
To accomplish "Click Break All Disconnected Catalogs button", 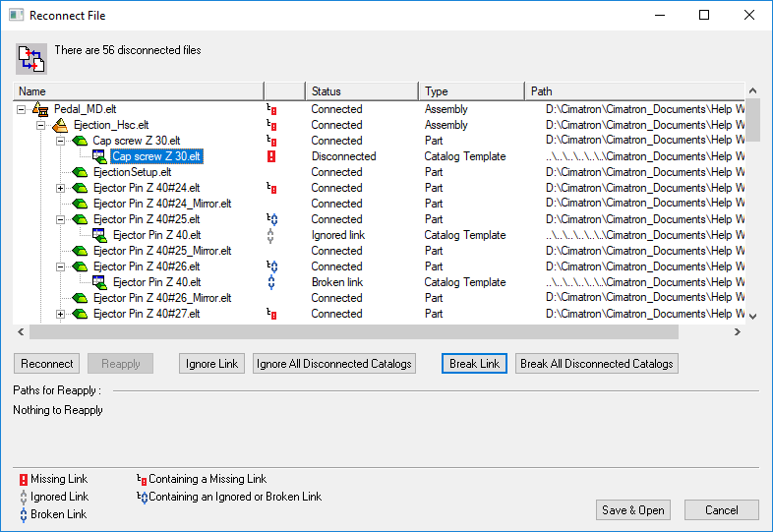I will tap(597, 364).
